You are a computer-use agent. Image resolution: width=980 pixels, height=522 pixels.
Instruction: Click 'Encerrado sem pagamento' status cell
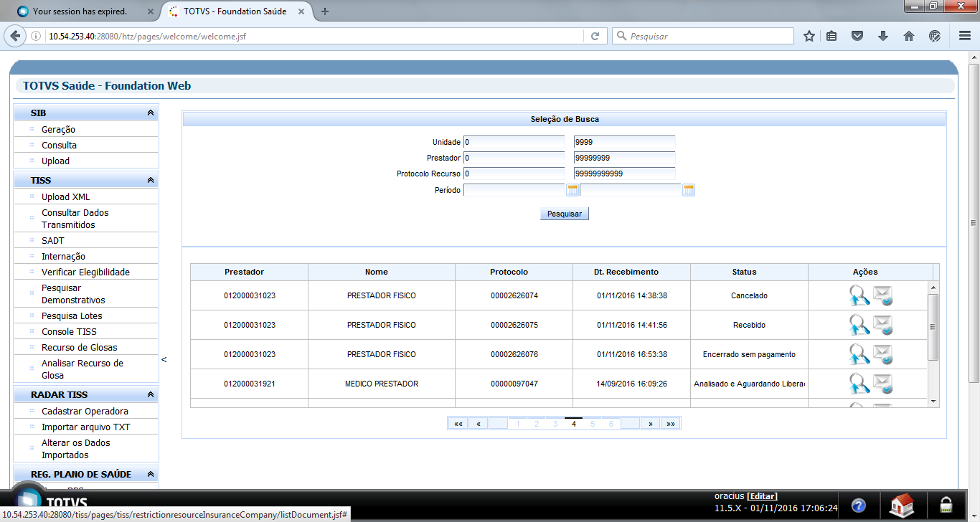pos(749,354)
